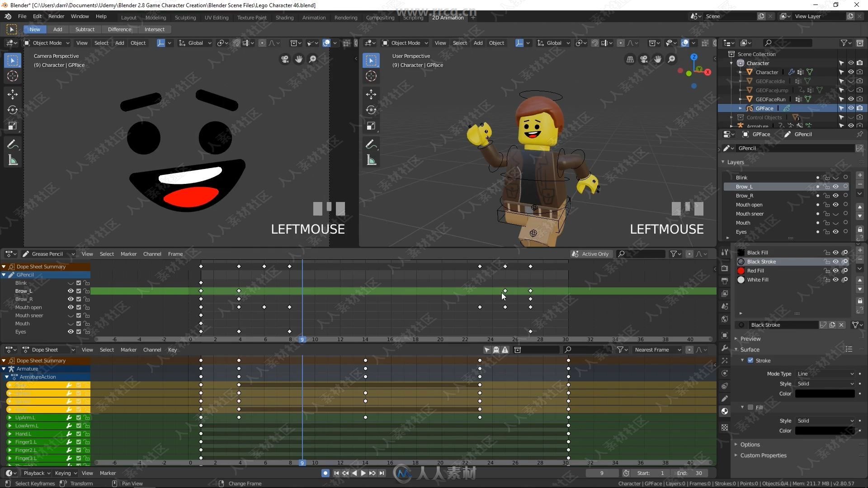868x488 pixels.
Task: Click the Intersect selection mode button
Action: point(155,29)
